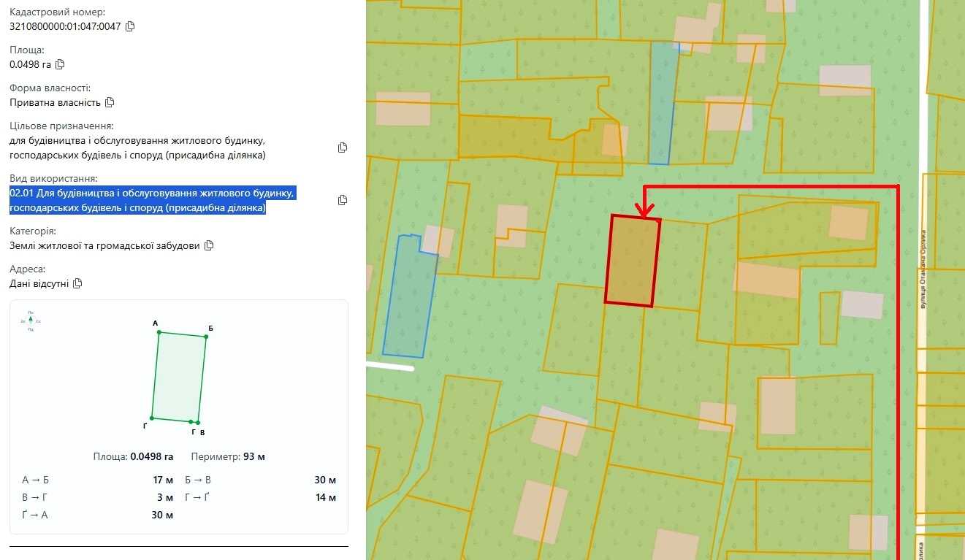Click the Ґ → А side length row

[98, 515]
